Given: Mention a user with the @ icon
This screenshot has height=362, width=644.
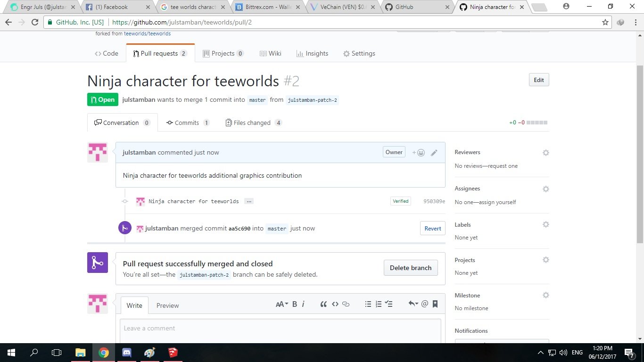Looking at the screenshot, I should coord(425,304).
